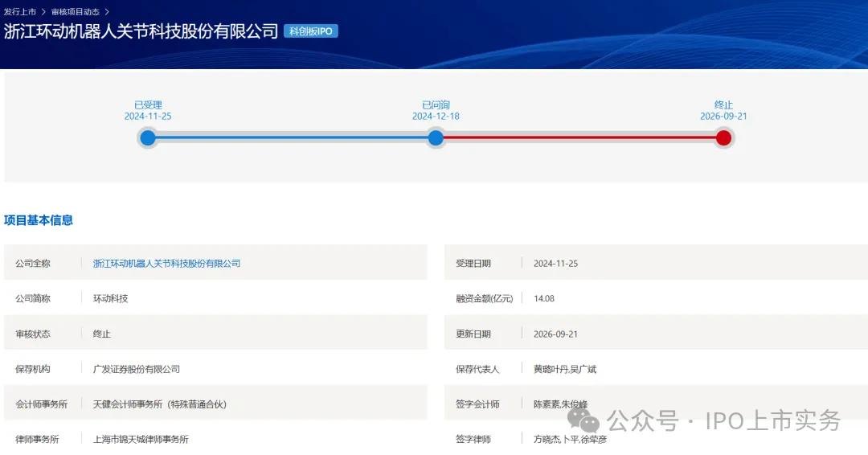Select the 已受理 timeline node

pos(148,137)
